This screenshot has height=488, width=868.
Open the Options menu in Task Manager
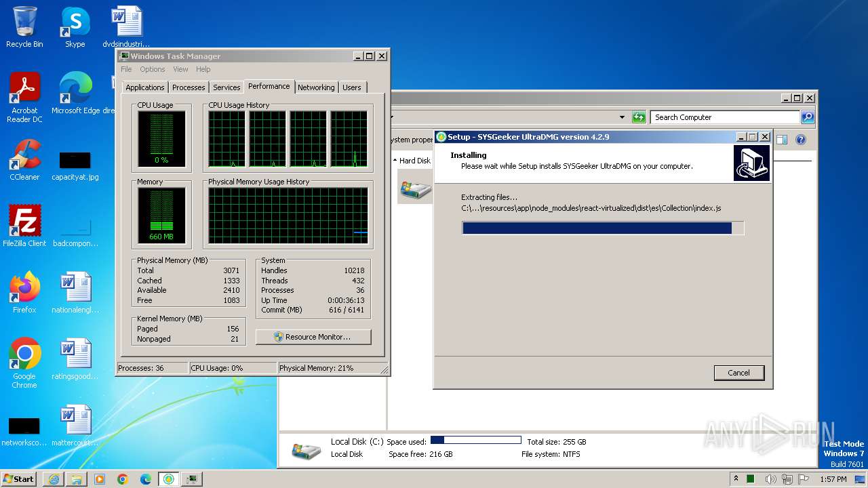[x=153, y=69]
